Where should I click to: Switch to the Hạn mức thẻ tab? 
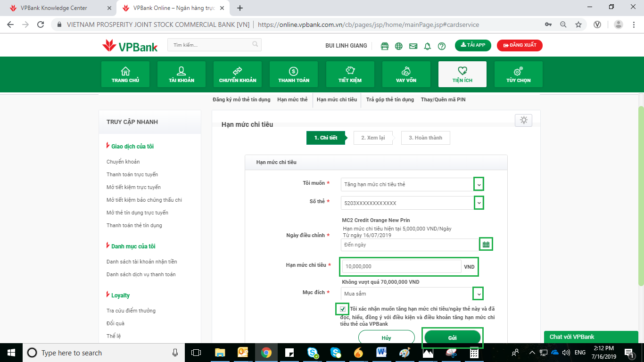tap(292, 99)
